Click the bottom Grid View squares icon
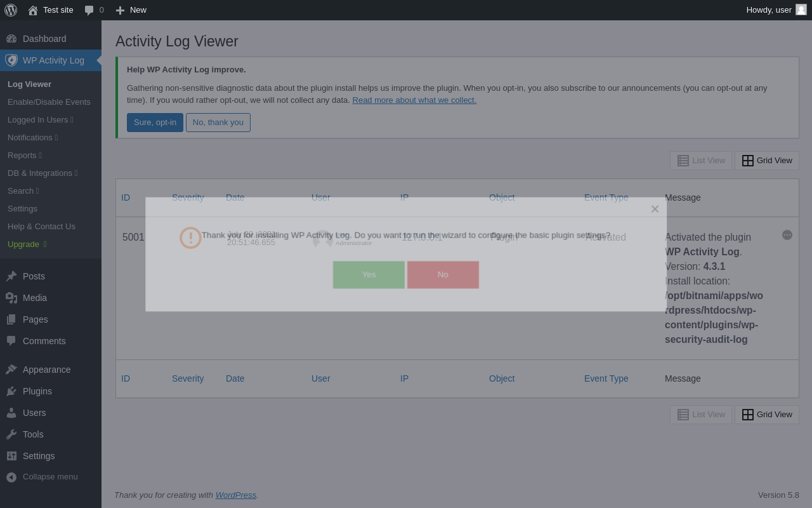812x508 pixels. click(748, 415)
